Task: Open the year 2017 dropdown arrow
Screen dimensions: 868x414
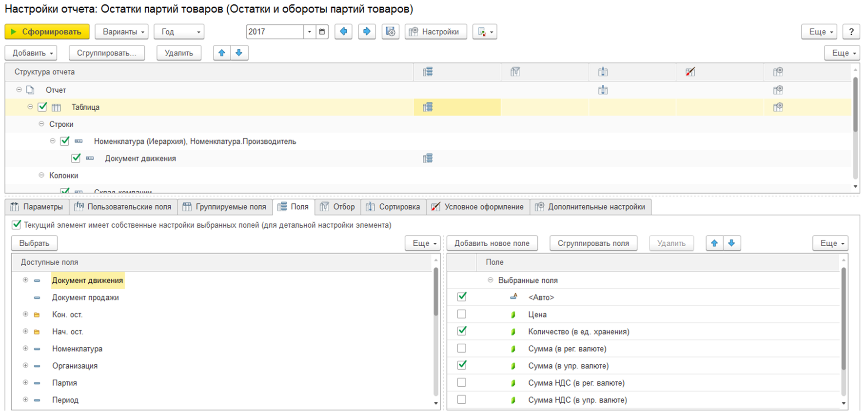Action: click(310, 32)
